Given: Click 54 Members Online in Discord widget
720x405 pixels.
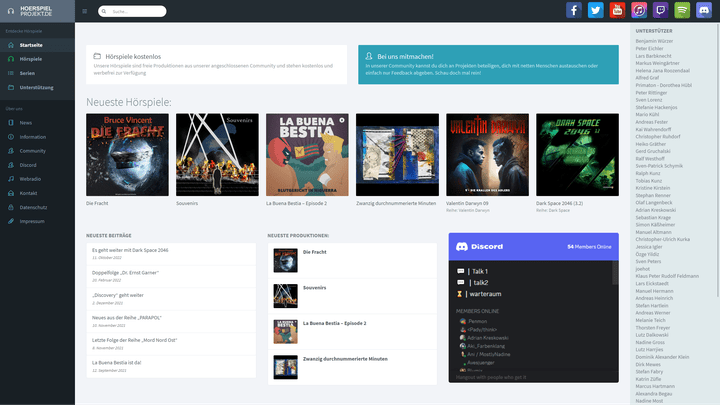Looking at the screenshot, I should tap(589, 247).
